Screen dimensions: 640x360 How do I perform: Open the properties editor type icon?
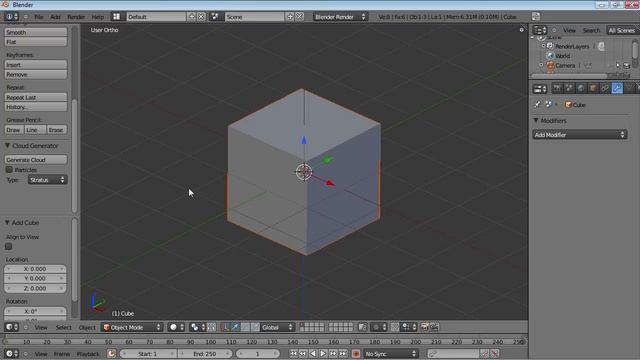(540, 89)
